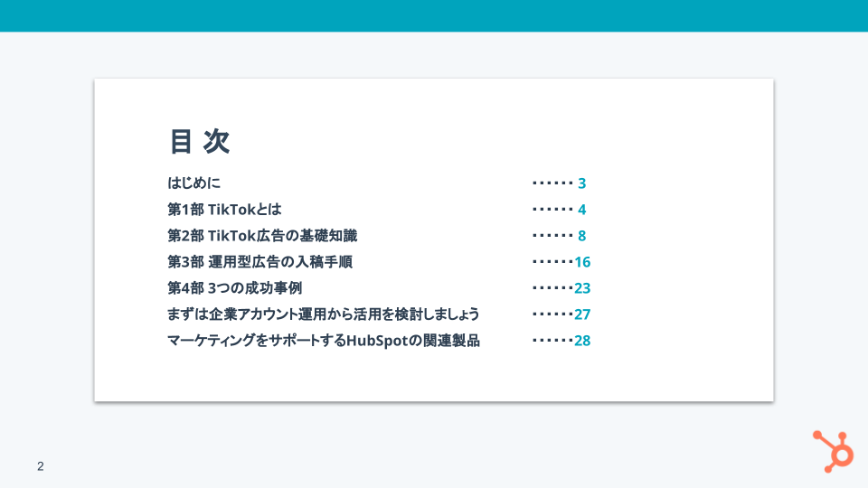Click page number 16 for 第3部
The height and width of the screenshot is (488, 868).
pyautogui.click(x=582, y=262)
